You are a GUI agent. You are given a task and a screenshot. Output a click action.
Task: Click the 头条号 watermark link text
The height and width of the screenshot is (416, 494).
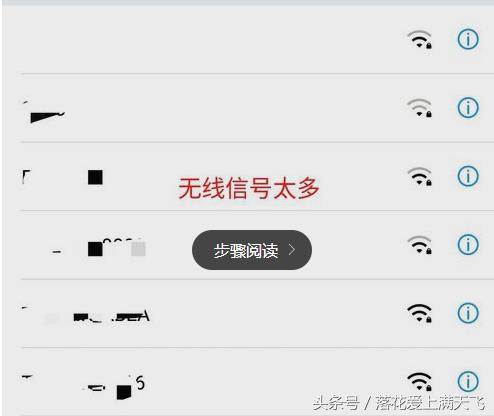coord(336,403)
